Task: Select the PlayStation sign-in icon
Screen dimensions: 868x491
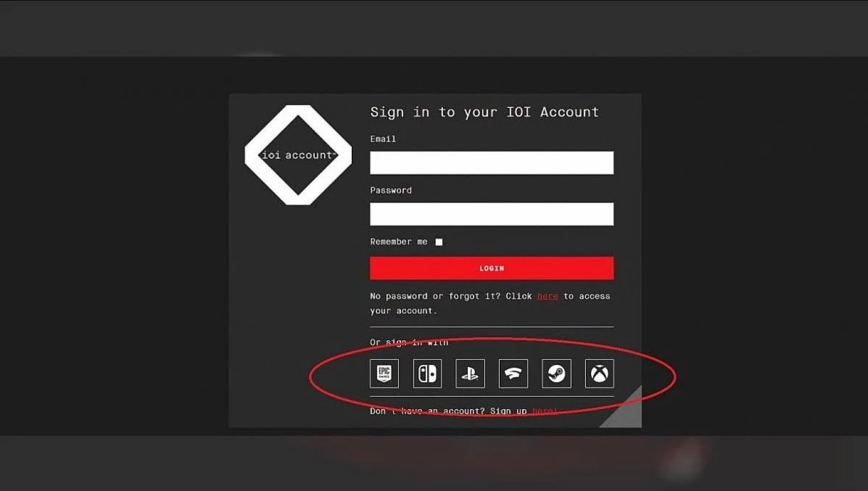Action: click(x=470, y=374)
